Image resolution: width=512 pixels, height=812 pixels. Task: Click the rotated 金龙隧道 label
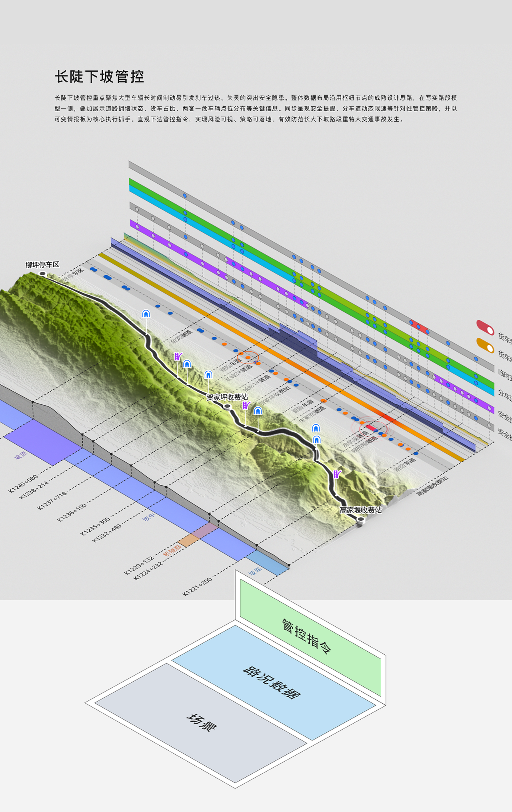click(x=182, y=337)
